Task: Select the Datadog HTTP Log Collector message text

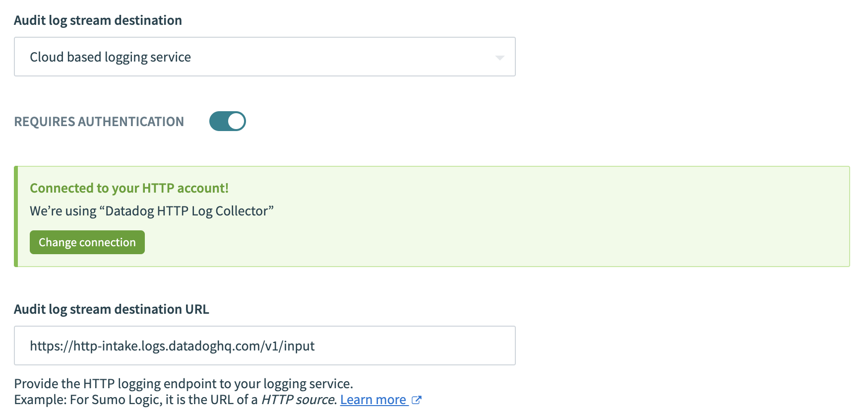Action: coord(152,211)
